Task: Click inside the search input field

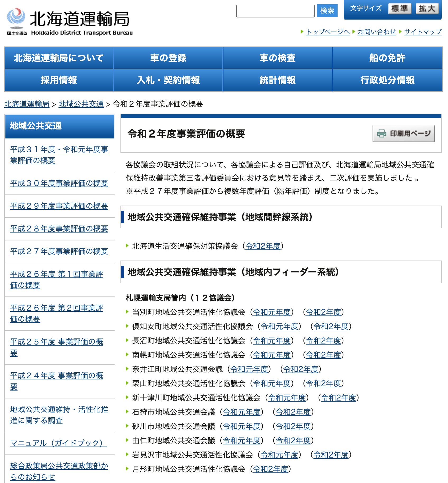Action: [x=275, y=11]
